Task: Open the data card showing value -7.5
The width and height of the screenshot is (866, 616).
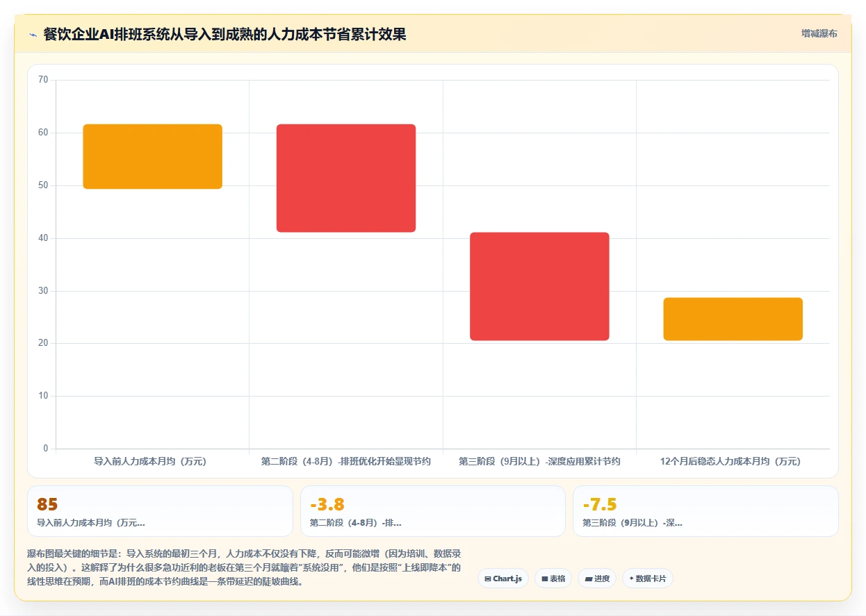Action: coord(705,511)
